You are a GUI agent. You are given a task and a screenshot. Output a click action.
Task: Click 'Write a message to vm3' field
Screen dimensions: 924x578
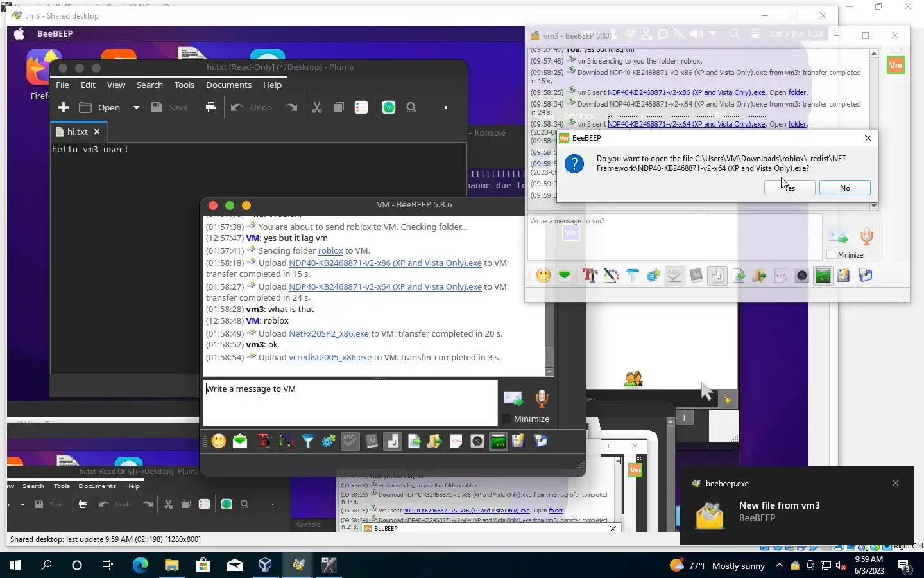[x=674, y=237]
